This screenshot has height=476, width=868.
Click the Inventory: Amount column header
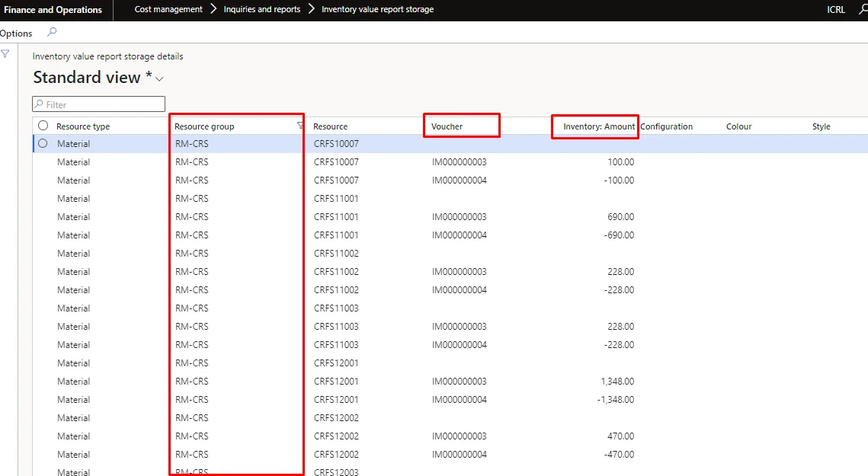tap(599, 126)
